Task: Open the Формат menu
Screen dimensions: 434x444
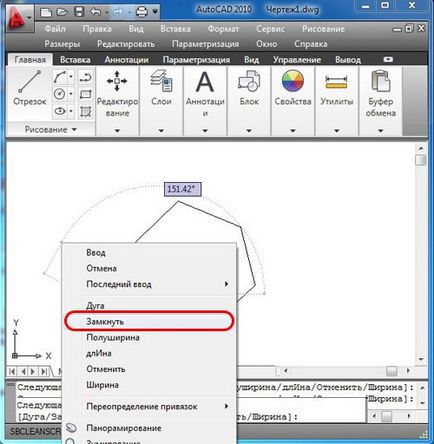Action: [x=223, y=29]
